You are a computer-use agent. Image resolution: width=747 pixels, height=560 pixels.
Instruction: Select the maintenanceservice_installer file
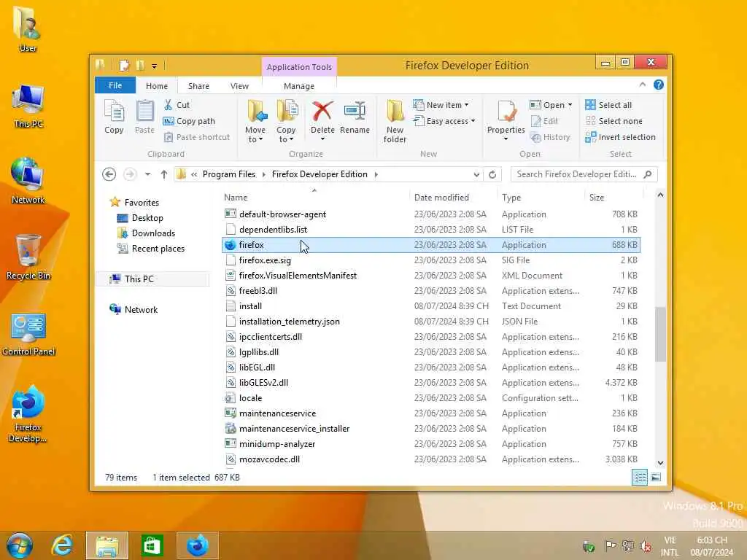[431, 429]
